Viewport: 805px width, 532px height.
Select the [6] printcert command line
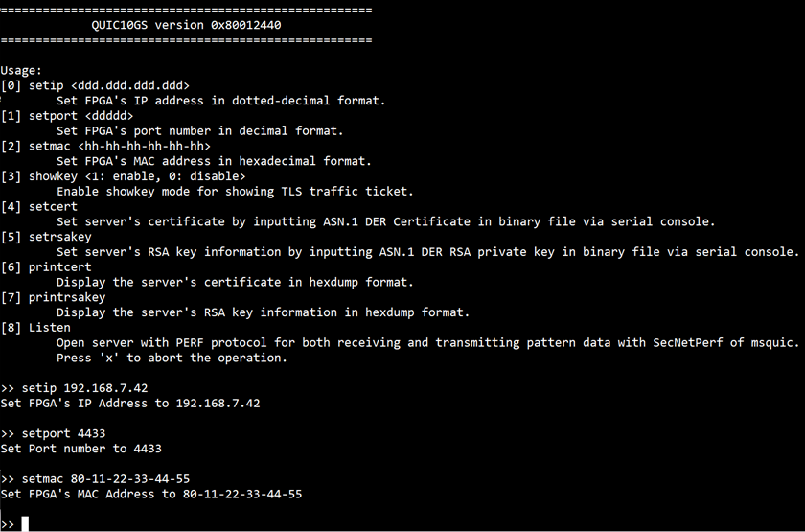point(46,267)
